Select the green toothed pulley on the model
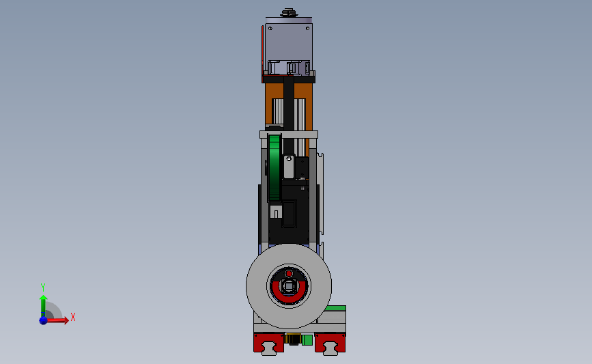The image size is (592, 364). click(274, 169)
